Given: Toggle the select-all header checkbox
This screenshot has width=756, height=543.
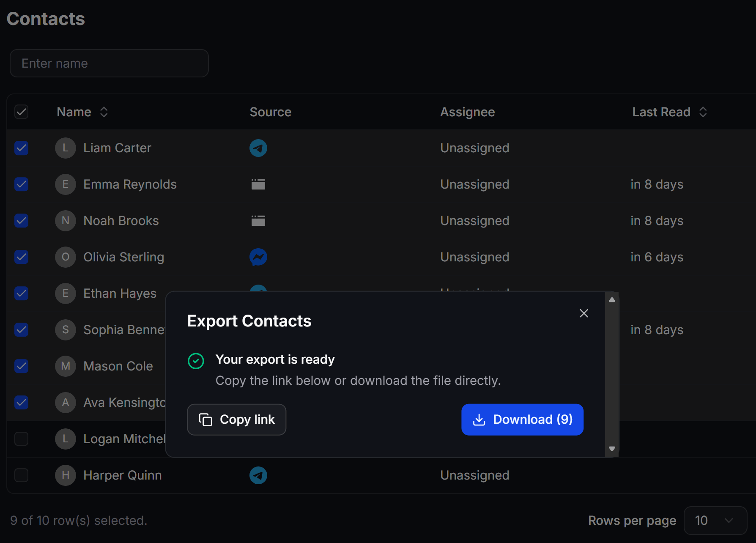Looking at the screenshot, I should pyautogui.click(x=22, y=112).
